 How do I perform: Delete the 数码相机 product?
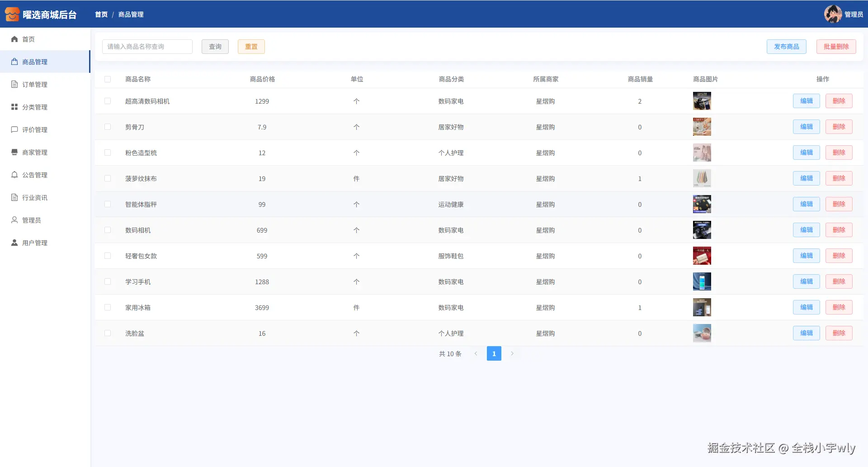click(839, 230)
